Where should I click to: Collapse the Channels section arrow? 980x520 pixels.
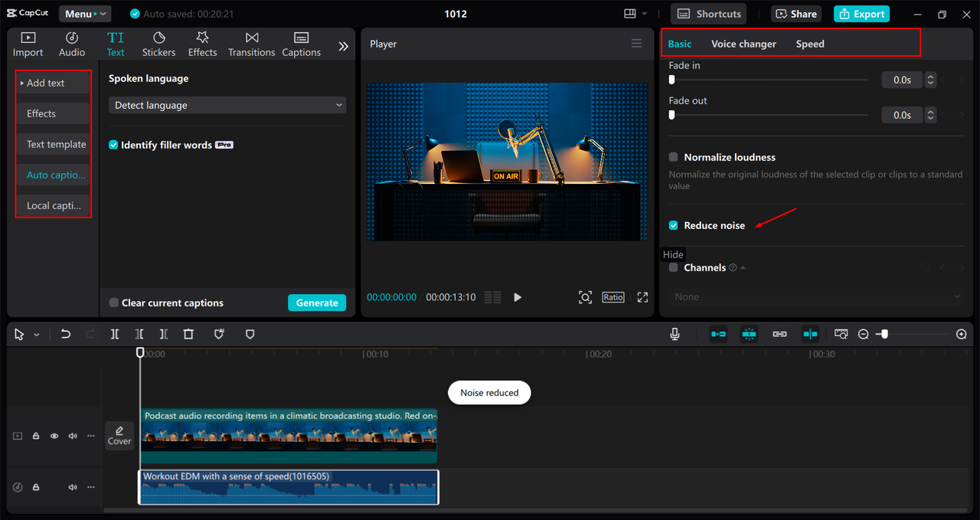743,268
